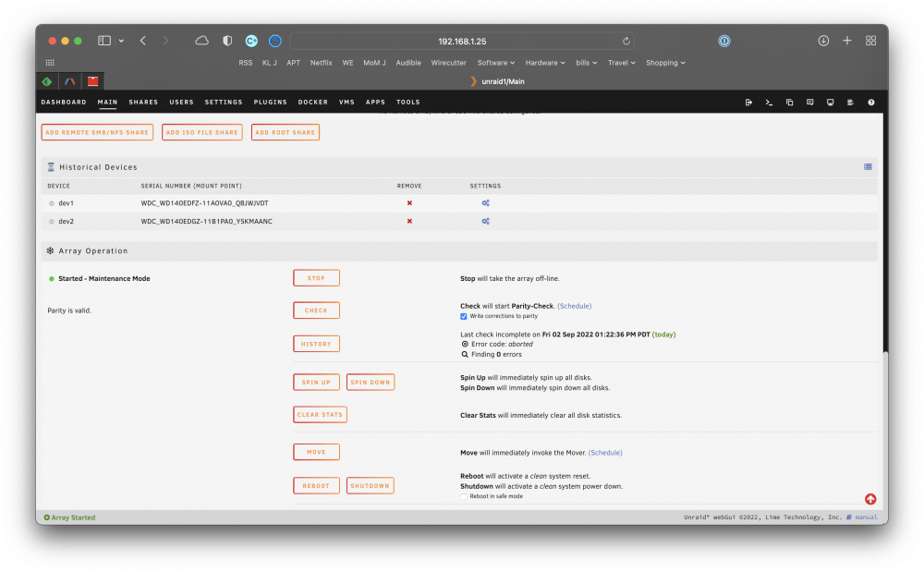Click Add ISO File Share button
The width and height of the screenshot is (924, 572).
(202, 132)
